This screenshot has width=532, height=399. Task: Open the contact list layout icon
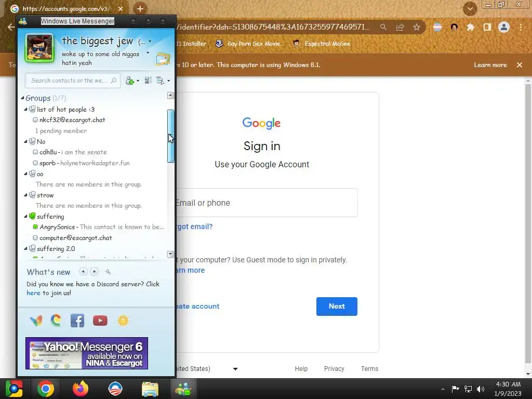point(148,81)
